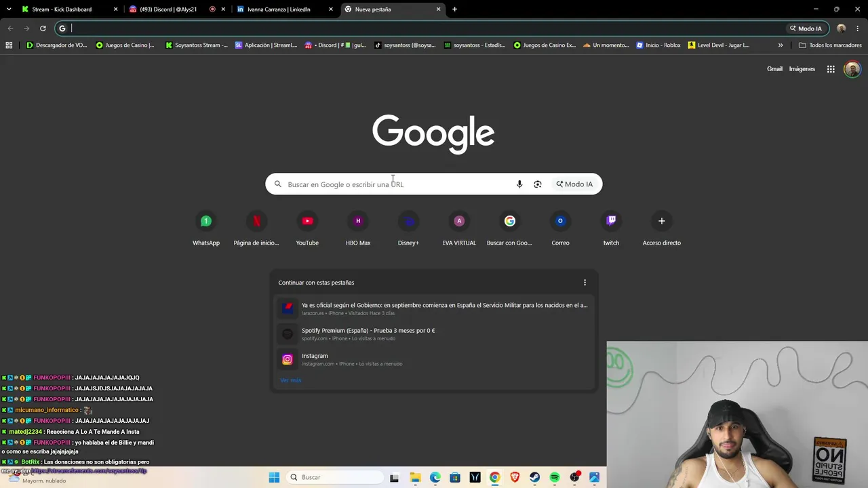Show hidden bookmarks with the overflow chevron
This screenshot has width=868, height=488.
pyautogui.click(x=781, y=45)
